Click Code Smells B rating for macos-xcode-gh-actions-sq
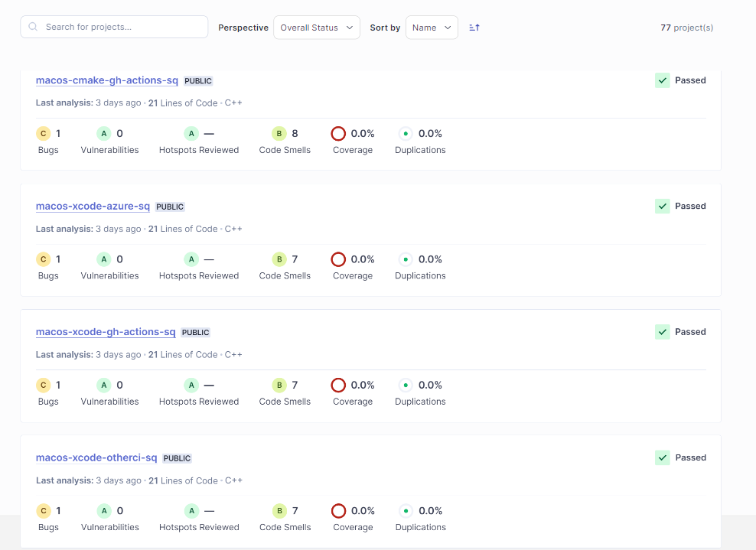 coord(279,385)
